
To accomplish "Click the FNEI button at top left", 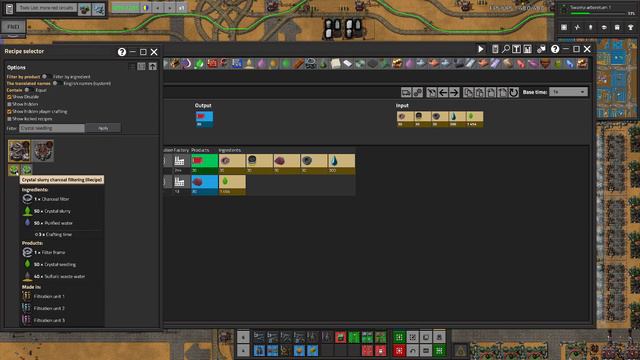I will pyautogui.click(x=13, y=27).
